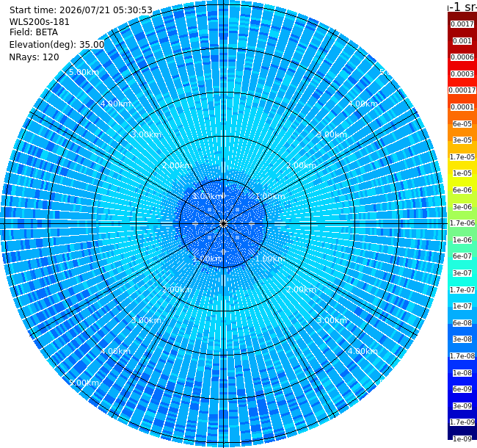The height and width of the screenshot is (448, 477).
Task: Select the 1.7e-07 cyan colorbar label
Action: click(x=462, y=290)
